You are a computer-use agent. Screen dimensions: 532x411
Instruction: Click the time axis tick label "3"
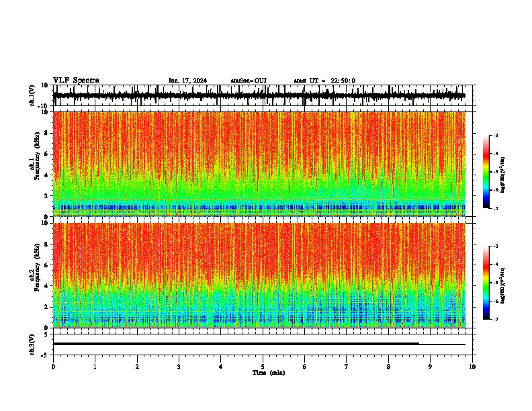(179, 367)
